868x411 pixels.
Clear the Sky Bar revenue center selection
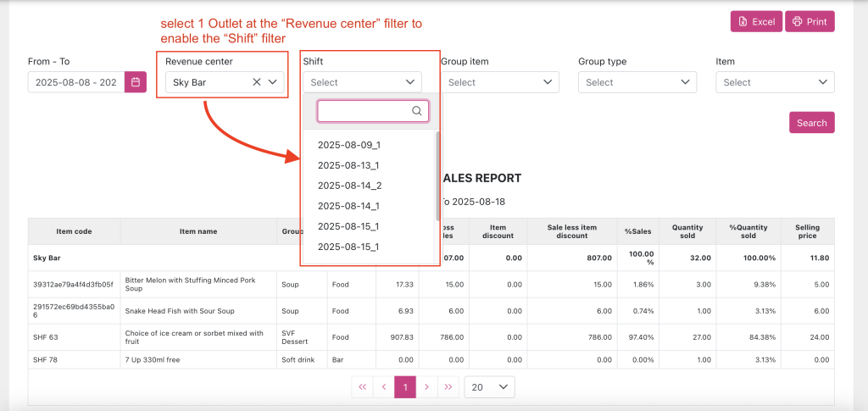tap(257, 82)
